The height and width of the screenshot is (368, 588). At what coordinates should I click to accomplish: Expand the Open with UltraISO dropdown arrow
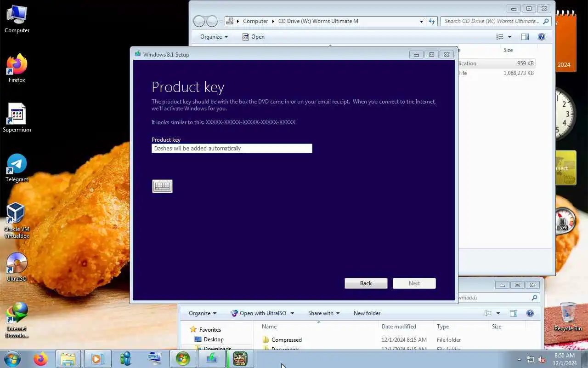(292, 313)
